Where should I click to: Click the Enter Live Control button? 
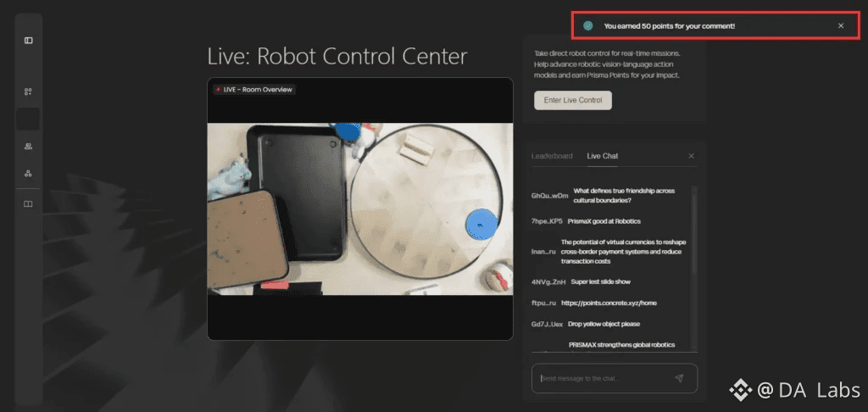[573, 100]
